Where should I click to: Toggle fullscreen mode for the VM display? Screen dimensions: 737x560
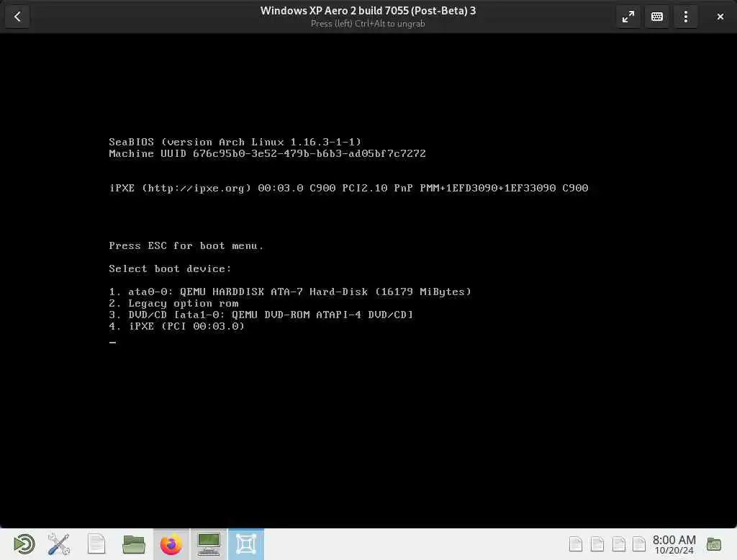click(x=628, y=17)
